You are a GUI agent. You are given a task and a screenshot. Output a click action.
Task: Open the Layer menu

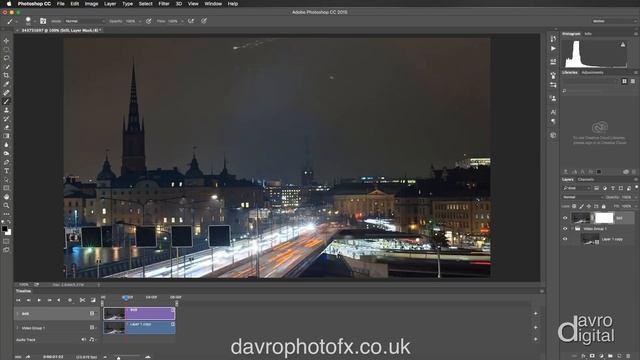pos(110,4)
